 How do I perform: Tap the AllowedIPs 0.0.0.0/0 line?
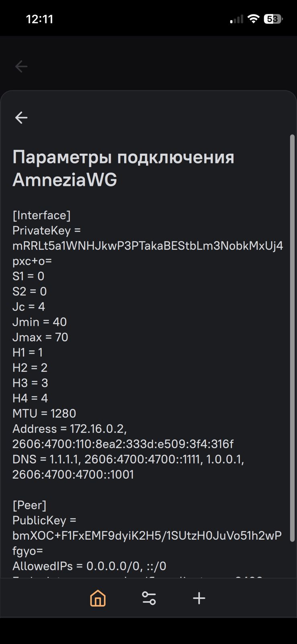tap(89, 566)
